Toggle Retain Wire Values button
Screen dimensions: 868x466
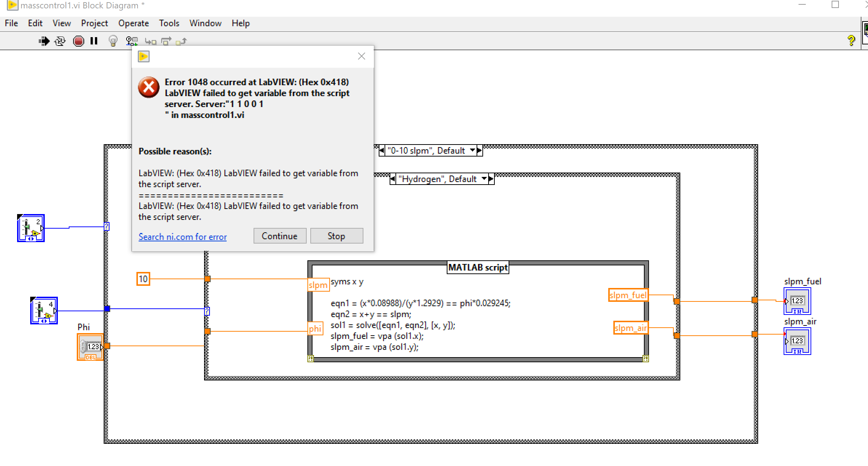tap(132, 41)
